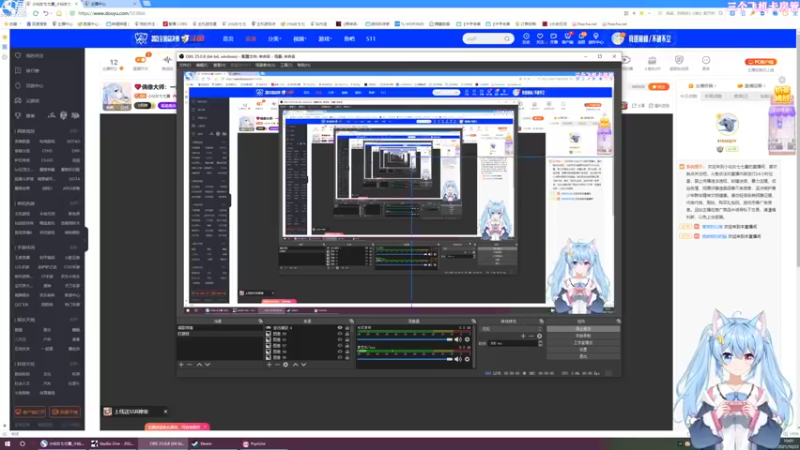The image size is (800, 450).
Task: Remove the transition with the Scene Transitions minus icon
Action: (x=531, y=336)
